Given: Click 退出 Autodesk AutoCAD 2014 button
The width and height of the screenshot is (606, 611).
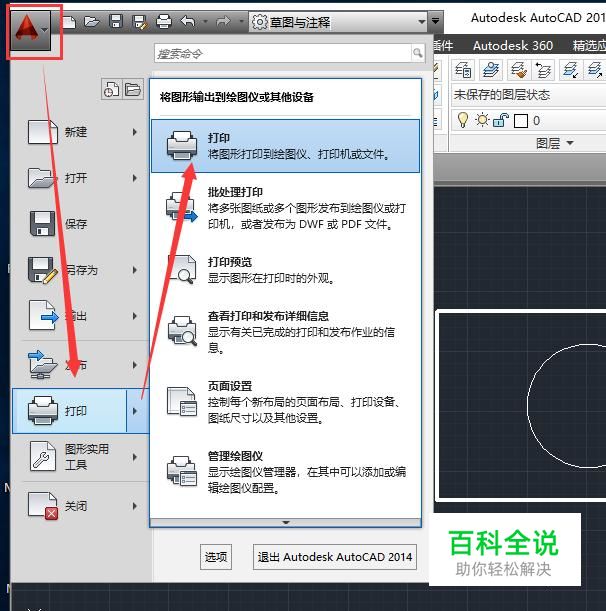Looking at the screenshot, I should pos(335,557).
